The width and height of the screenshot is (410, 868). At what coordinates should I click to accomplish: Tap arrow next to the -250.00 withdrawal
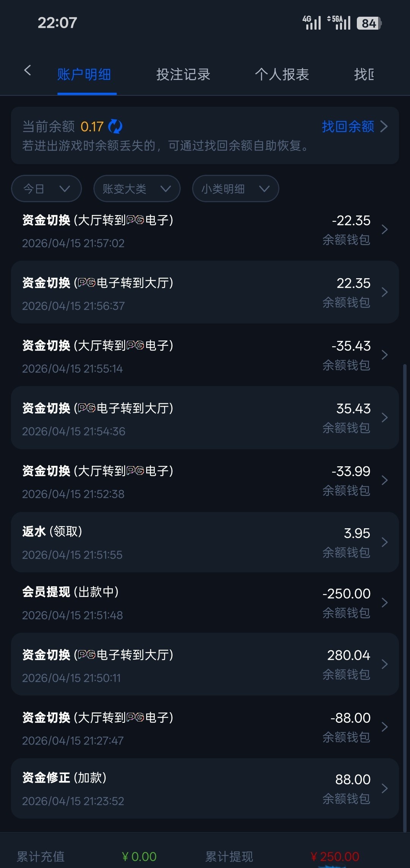click(384, 603)
